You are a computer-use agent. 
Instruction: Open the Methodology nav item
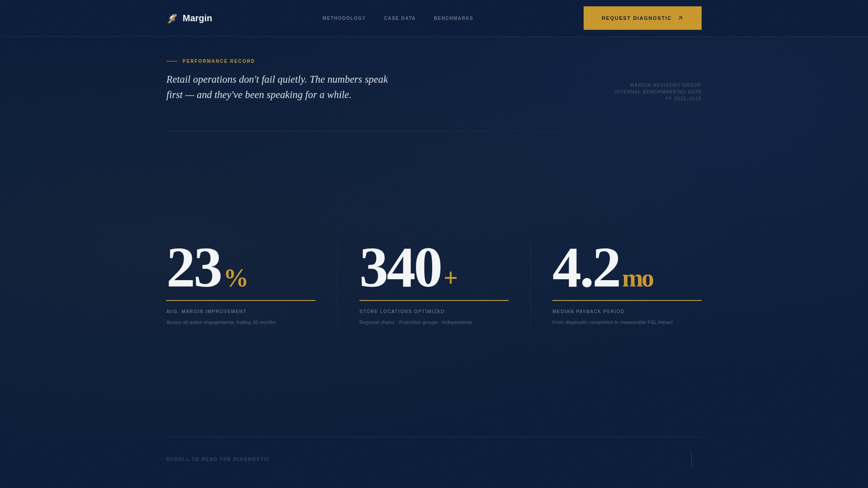click(x=344, y=19)
